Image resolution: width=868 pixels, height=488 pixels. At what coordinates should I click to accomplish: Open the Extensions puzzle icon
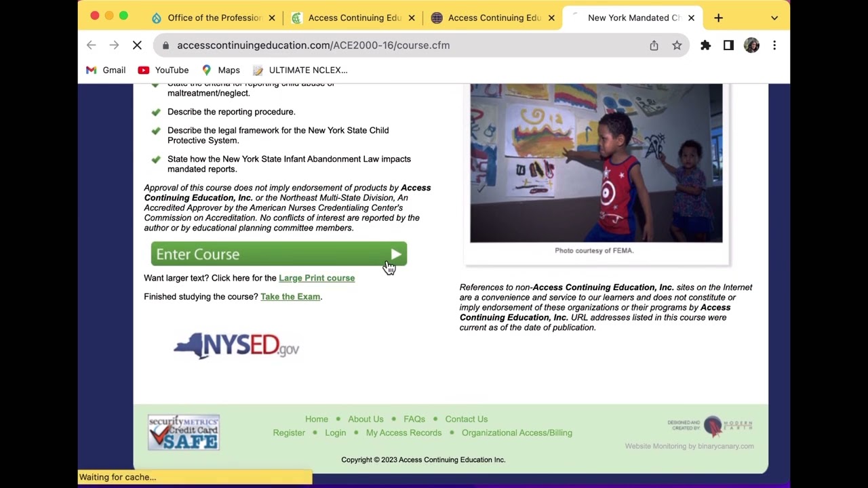[705, 45]
